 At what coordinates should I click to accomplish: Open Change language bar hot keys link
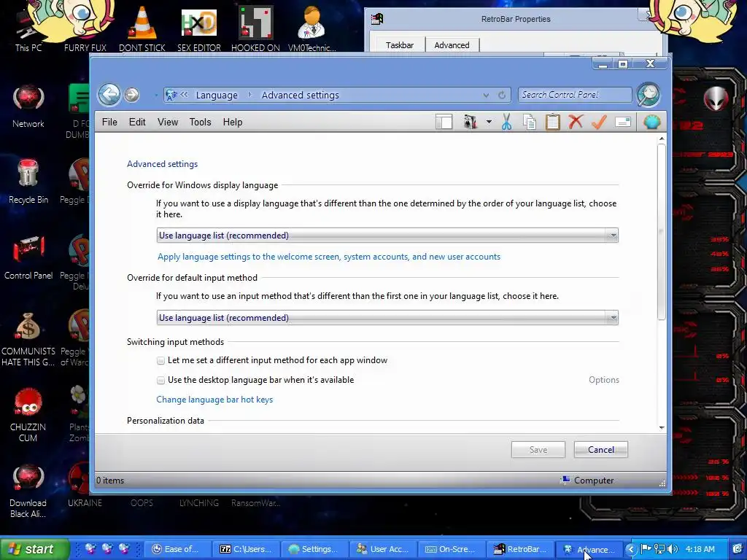point(214,400)
